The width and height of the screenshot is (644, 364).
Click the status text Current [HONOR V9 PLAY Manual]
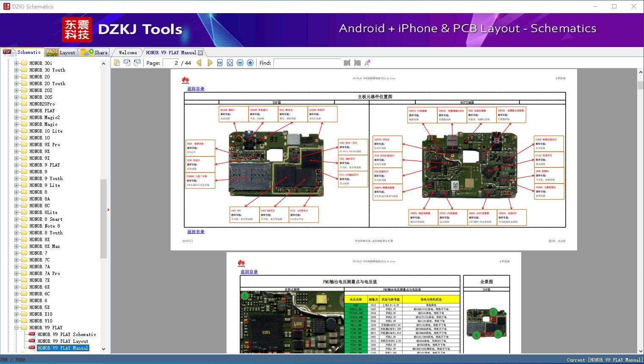click(605, 360)
